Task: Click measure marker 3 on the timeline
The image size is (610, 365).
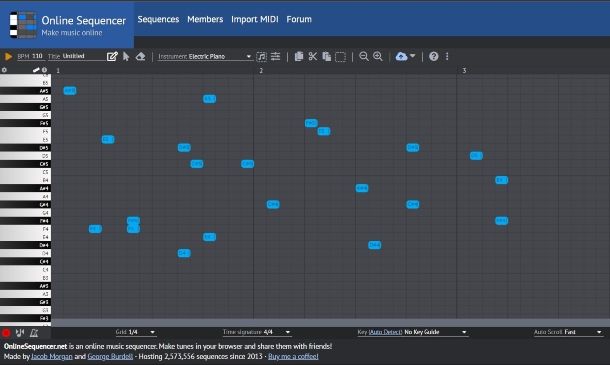Action: pos(464,70)
